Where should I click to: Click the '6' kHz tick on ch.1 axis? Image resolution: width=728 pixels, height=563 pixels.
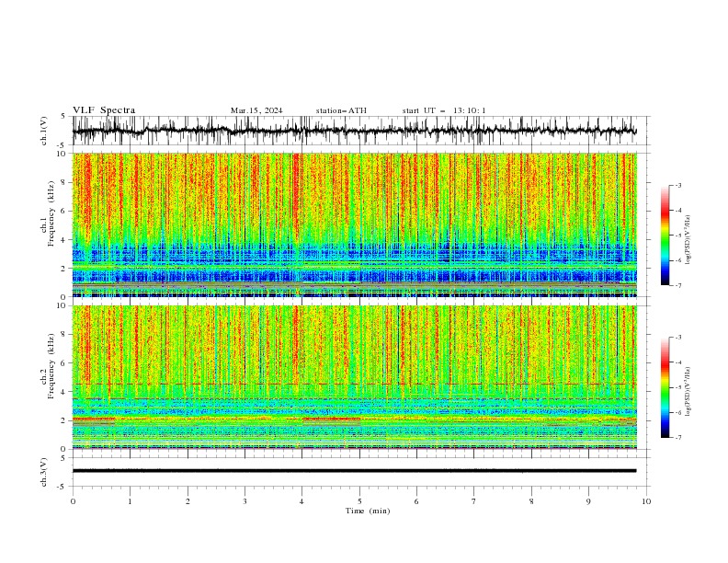[64, 211]
